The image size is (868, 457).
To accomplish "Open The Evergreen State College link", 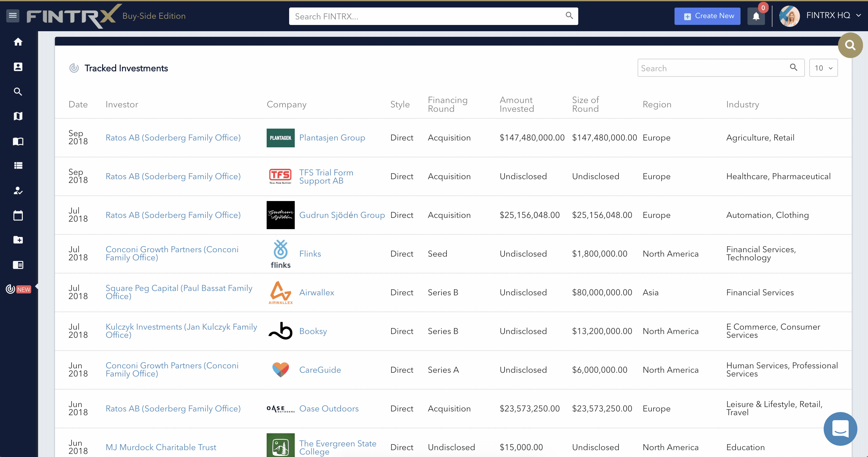I will (x=338, y=447).
